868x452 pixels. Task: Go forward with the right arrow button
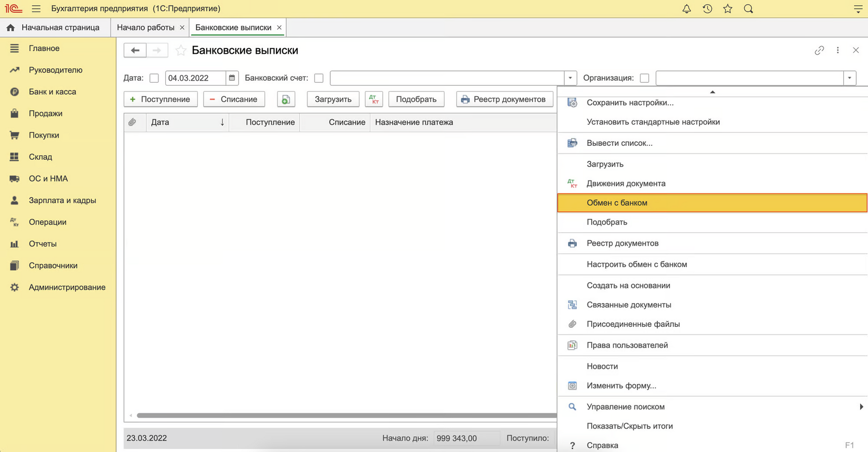pyautogui.click(x=157, y=50)
